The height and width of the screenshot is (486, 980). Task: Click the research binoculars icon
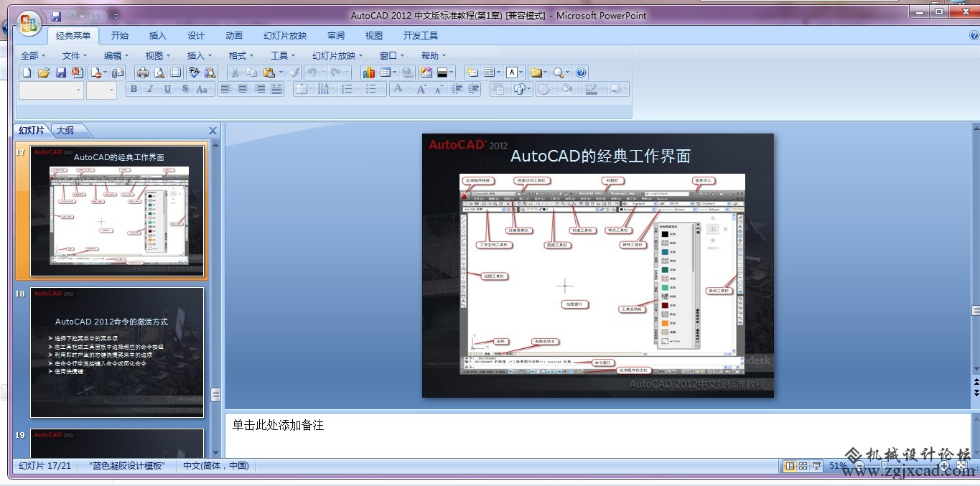210,73
